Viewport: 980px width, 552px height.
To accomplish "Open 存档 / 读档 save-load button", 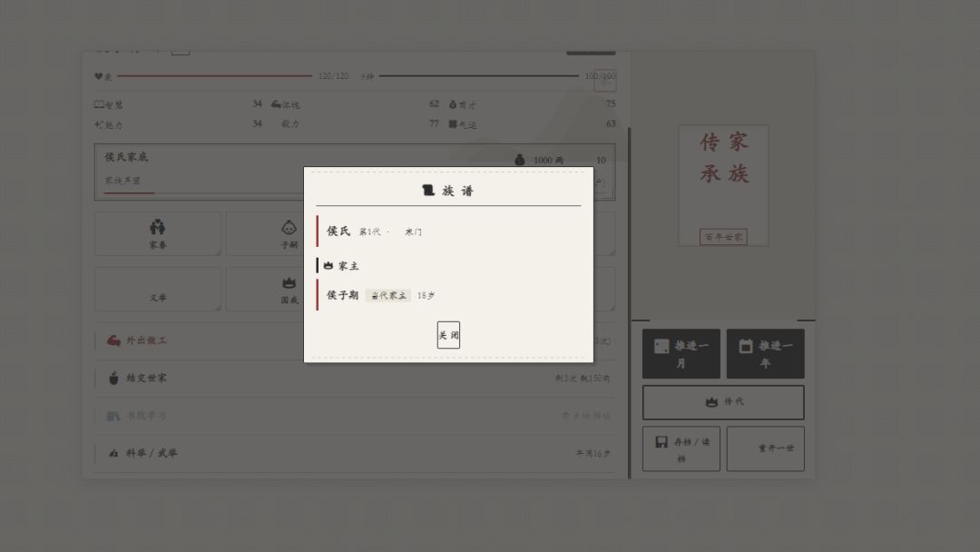I will coord(681,448).
